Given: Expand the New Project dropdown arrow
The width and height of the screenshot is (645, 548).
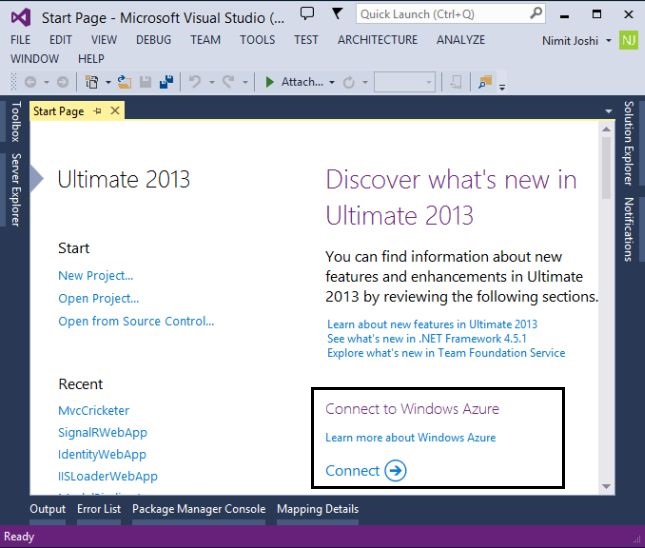Looking at the screenshot, I should [108, 82].
